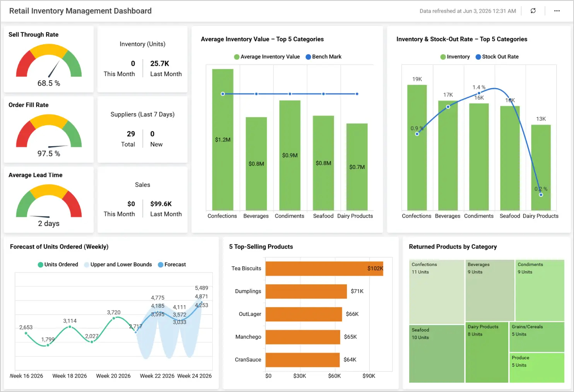Click the Beverages 9 Units treemap tile

(490, 290)
